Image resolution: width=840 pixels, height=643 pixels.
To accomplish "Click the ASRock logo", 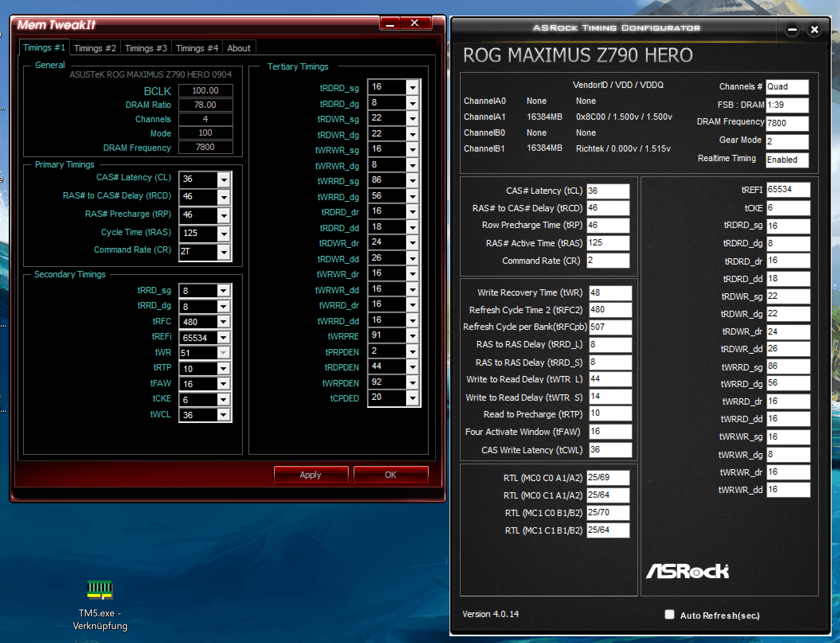I will tap(688, 571).
